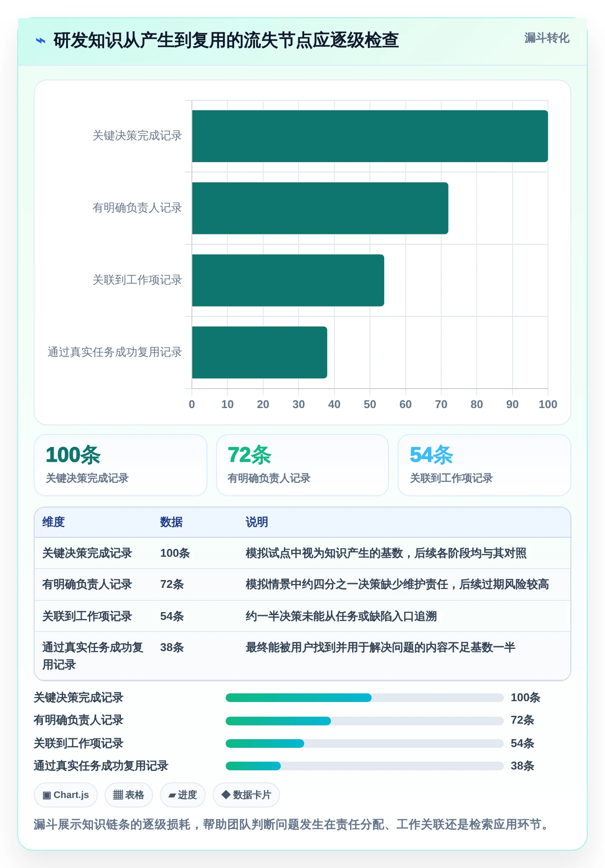Click the 维度 column header
605x868 pixels.
pyautogui.click(x=54, y=522)
